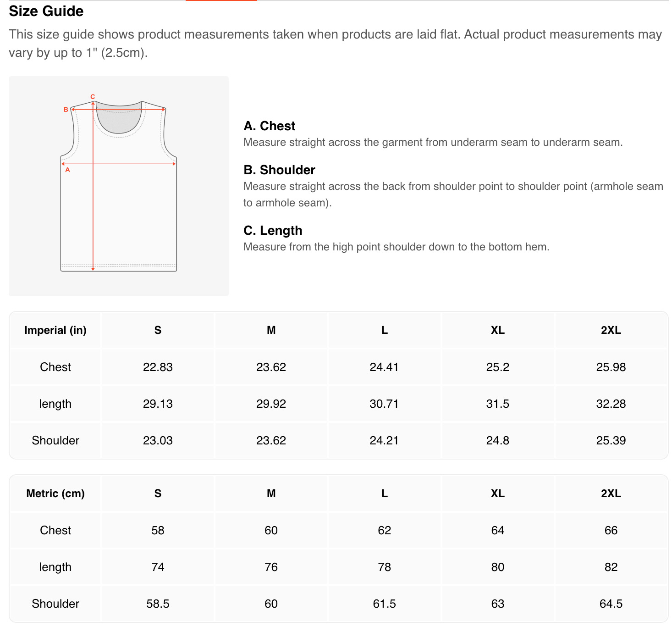Click the Metric shoulder value 58.5
672x632 pixels.
coord(158,604)
